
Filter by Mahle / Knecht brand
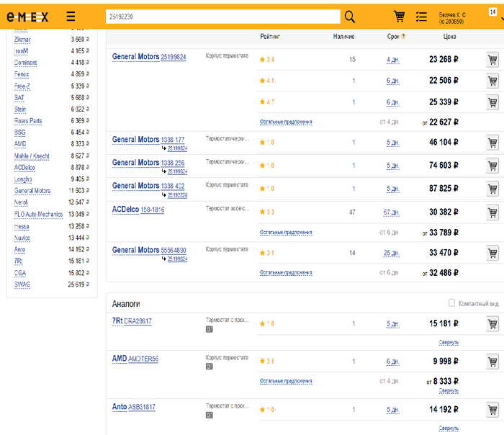point(32,156)
